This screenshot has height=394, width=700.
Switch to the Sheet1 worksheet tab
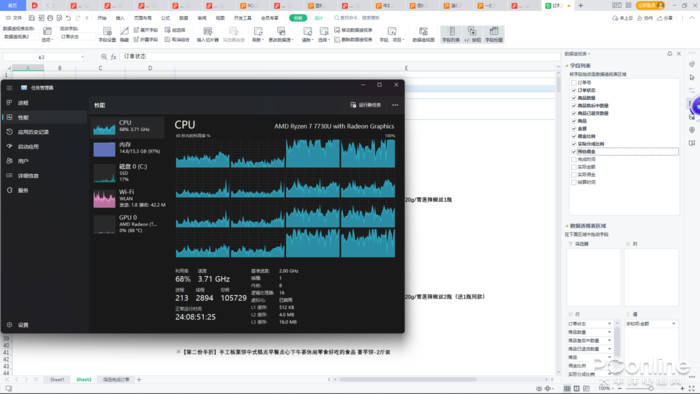pyautogui.click(x=57, y=379)
